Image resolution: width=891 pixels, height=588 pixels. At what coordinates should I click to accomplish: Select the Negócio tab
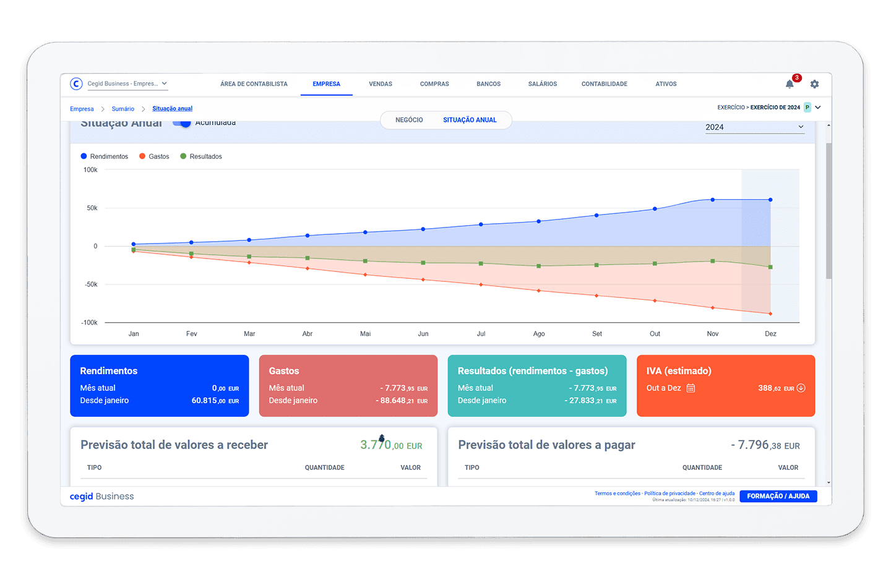tap(409, 120)
